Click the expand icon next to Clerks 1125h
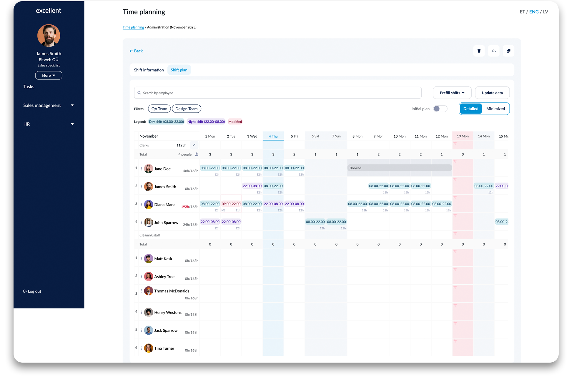The image size is (569, 392). (x=194, y=145)
